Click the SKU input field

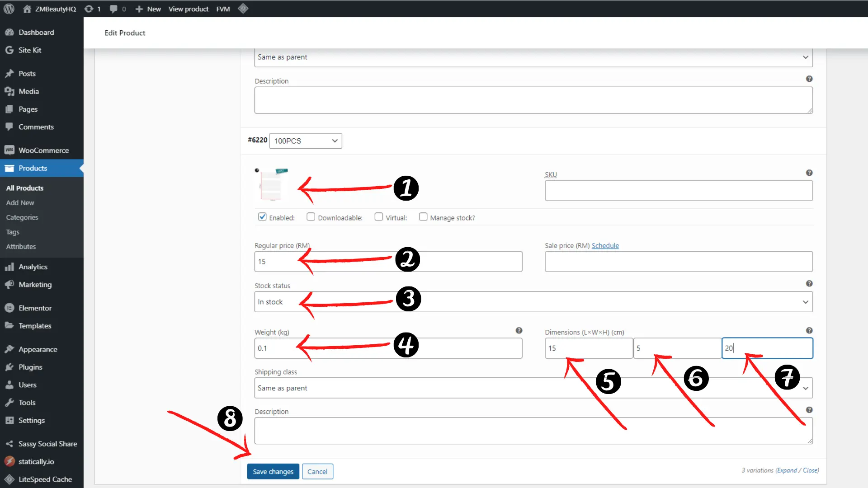coord(679,191)
